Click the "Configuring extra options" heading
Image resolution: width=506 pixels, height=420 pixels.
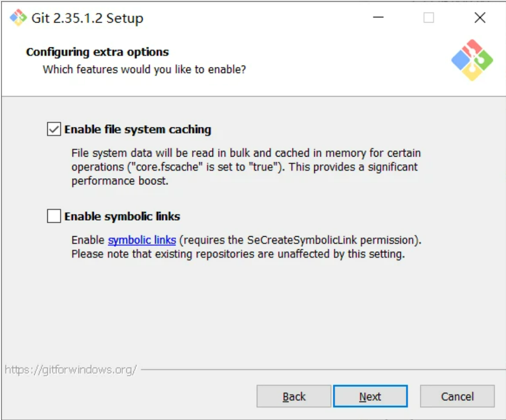point(97,52)
